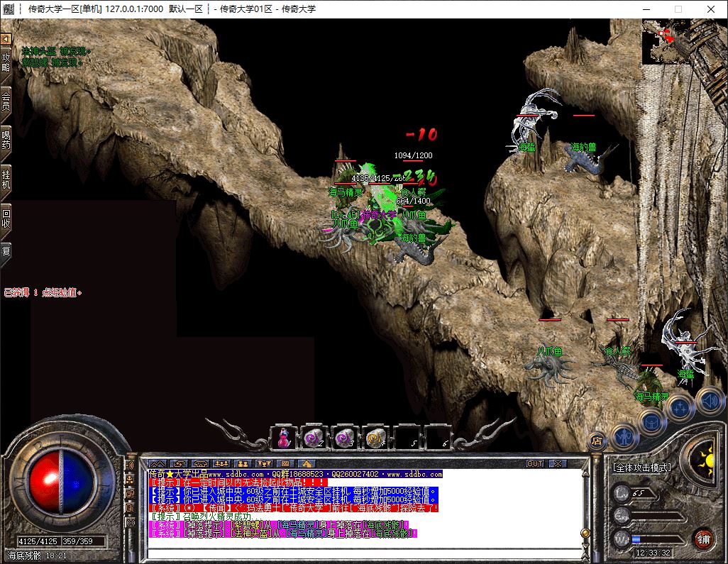Open the sparkle skills round button
This screenshot has width=728, height=564.
click(x=680, y=407)
